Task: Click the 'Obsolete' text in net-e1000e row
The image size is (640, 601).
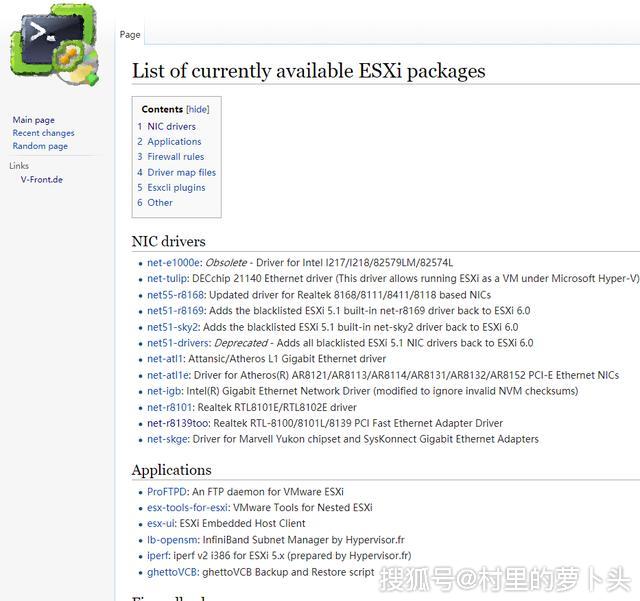Action: [226, 263]
